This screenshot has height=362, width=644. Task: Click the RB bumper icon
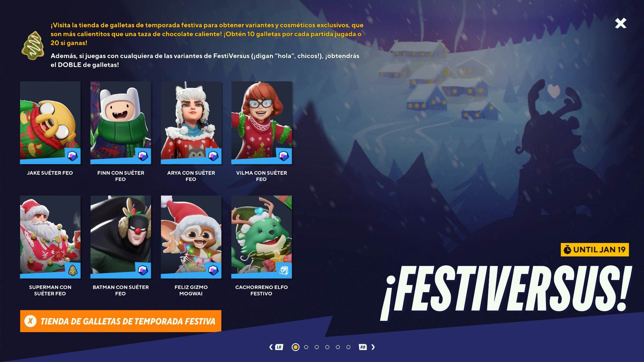pos(363,347)
